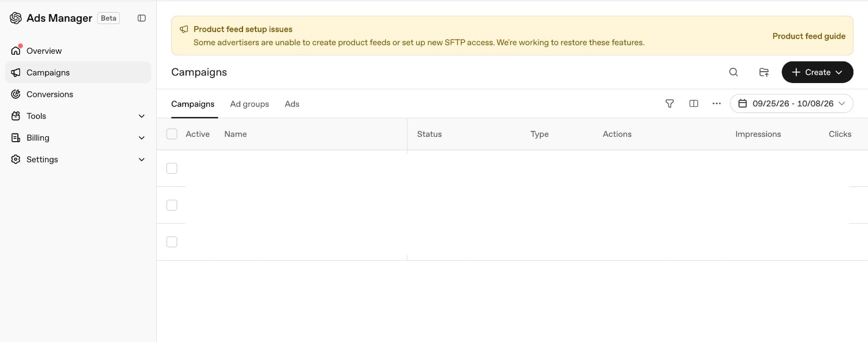Image resolution: width=868 pixels, height=342 pixels.
Task: Expand the Tools sidebar section chevron
Action: [x=142, y=116]
